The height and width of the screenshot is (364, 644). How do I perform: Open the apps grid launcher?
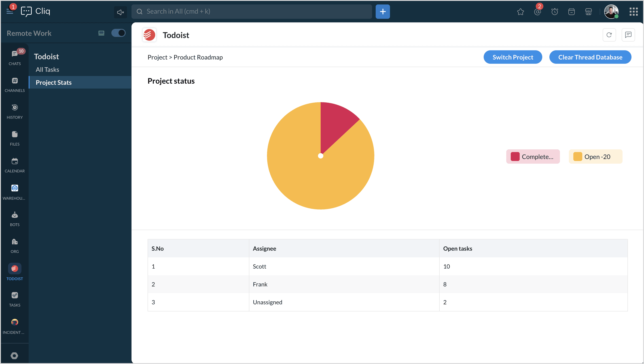(x=633, y=11)
